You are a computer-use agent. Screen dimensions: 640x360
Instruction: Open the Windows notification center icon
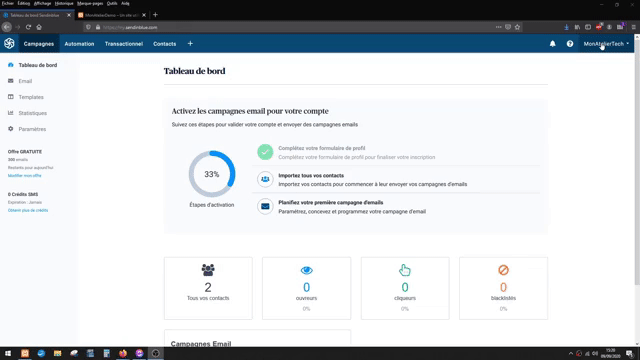pos(630,353)
